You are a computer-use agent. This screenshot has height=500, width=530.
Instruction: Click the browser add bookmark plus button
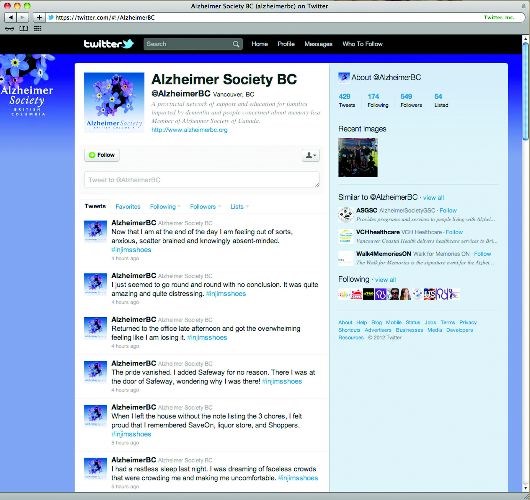pos(39,17)
